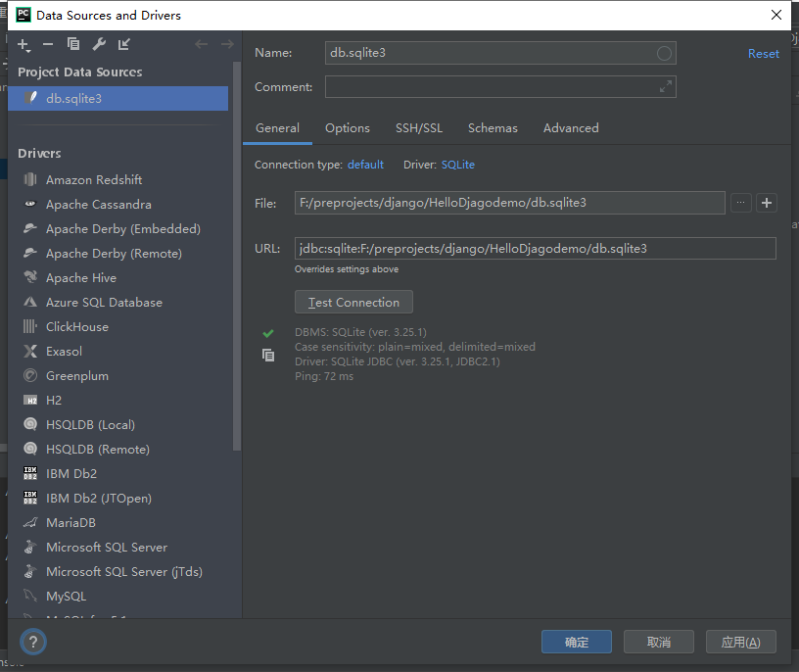The height and width of the screenshot is (672, 799).
Task: Copy test connection result to clipboard
Action: pos(268,355)
